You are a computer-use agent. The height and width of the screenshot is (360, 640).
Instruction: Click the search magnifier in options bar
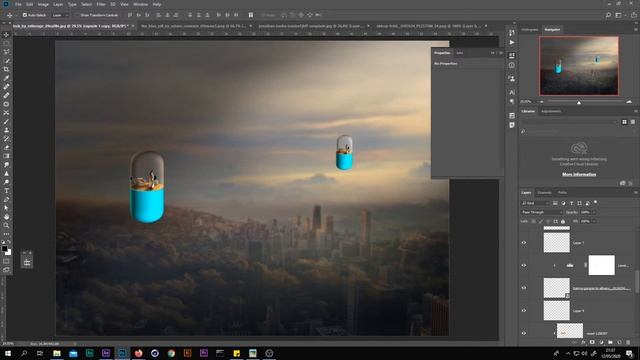click(608, 15)
